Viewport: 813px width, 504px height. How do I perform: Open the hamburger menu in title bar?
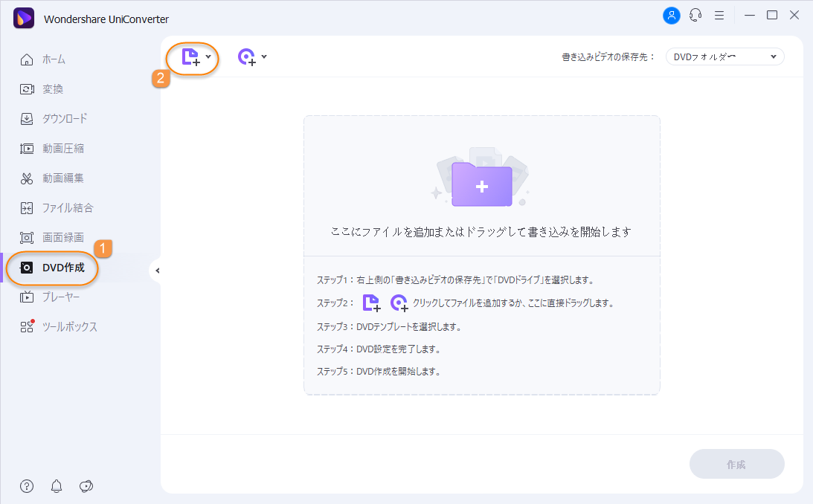tap(719, 16)
